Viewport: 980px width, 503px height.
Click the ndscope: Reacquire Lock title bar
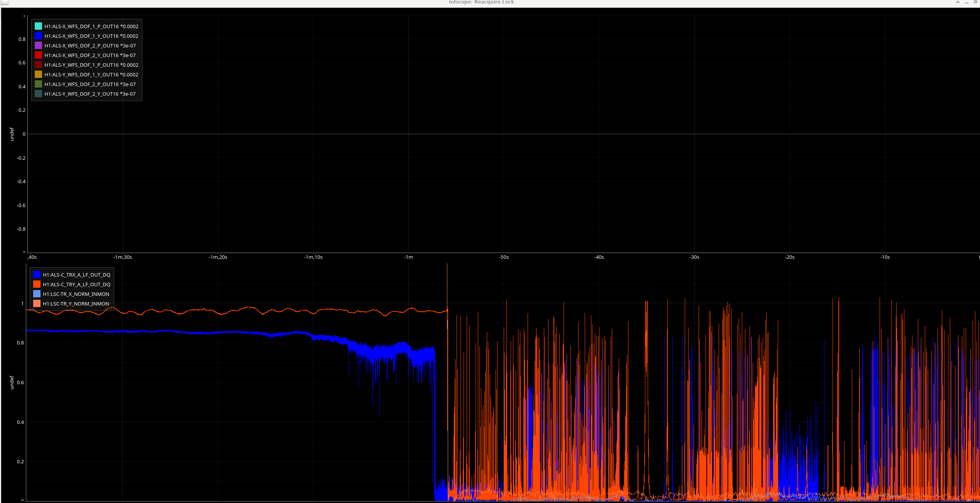coord(481,2)
